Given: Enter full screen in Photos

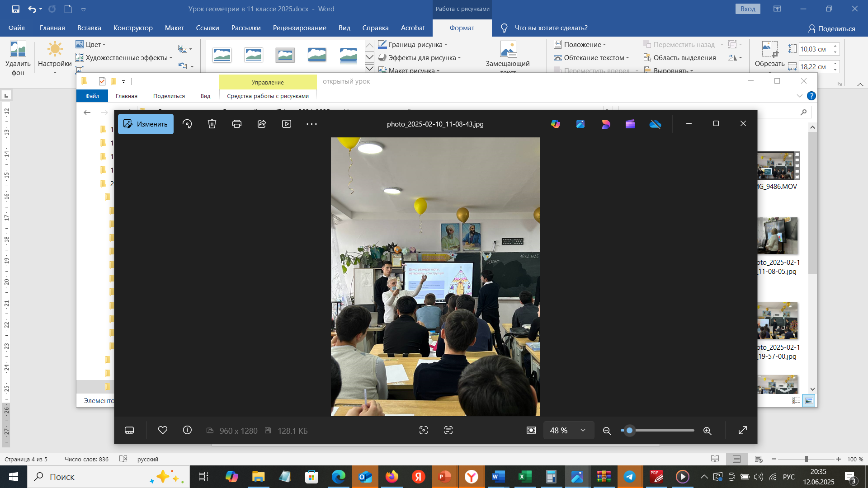Looking at the screenshot, I should (x=743, y=430).
